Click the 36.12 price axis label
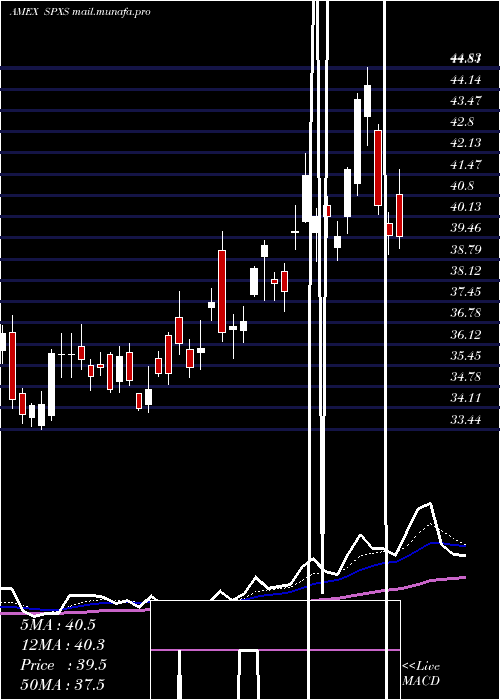The image size is (500, 700). coord(466,334)
